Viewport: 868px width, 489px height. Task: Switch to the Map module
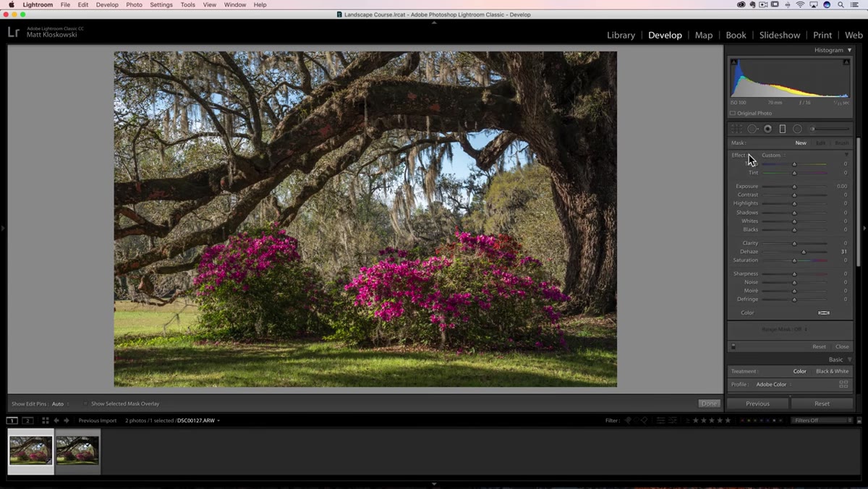point(704,35)
